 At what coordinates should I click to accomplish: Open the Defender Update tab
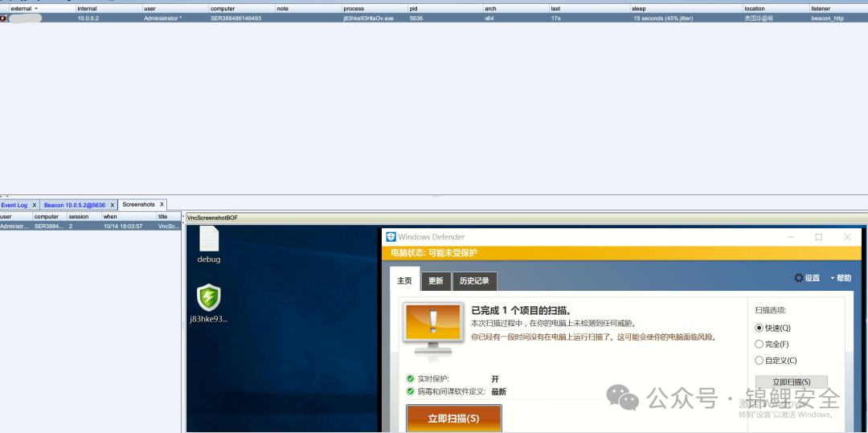[x=436, y=281]
